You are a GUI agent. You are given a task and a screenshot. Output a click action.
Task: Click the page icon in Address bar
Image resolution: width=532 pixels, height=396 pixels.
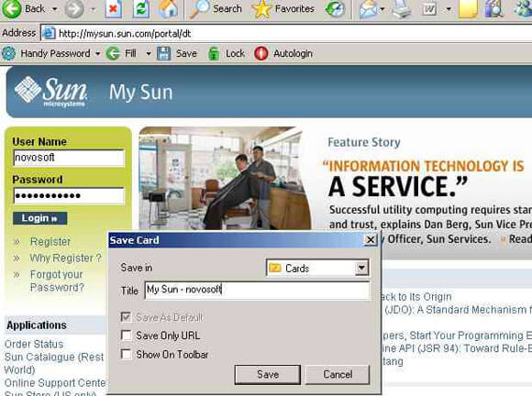[49, 33]
